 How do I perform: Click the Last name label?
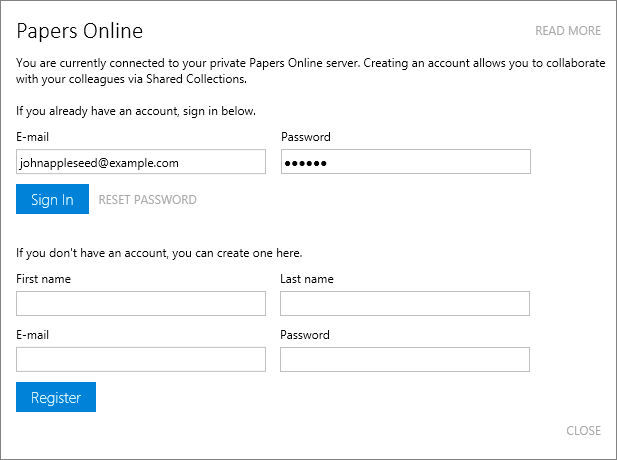tap(307, 279)
